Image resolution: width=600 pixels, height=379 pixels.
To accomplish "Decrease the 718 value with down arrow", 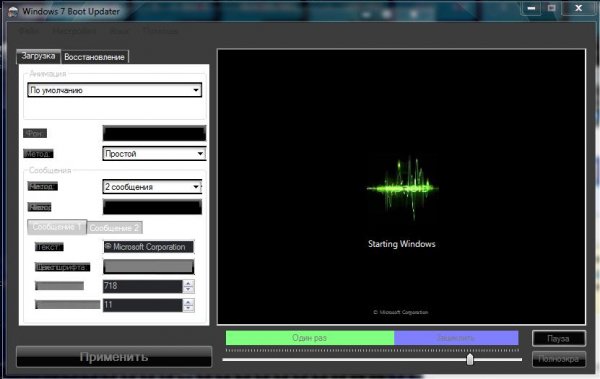I will click(x=188, y=290).
